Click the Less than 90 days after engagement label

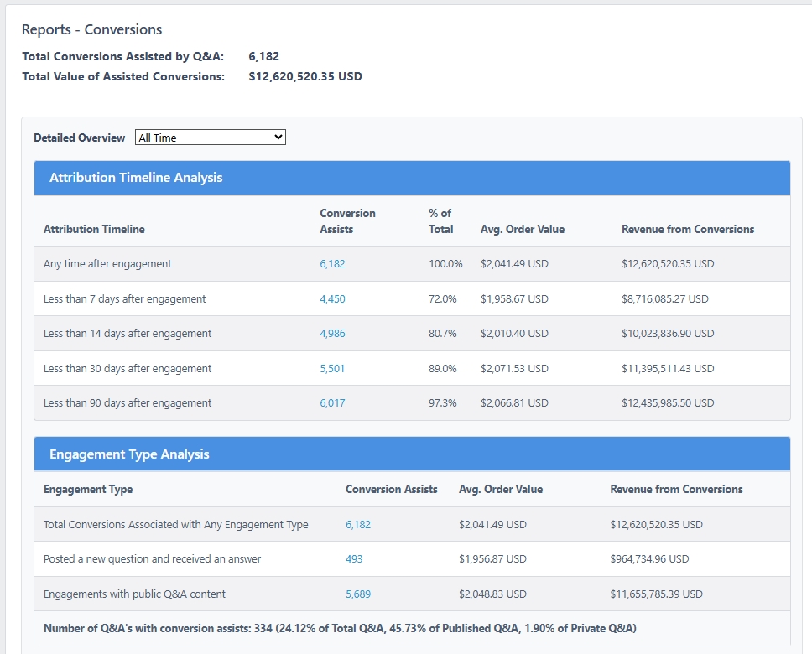pyautogui.click(x=128, y=403)
